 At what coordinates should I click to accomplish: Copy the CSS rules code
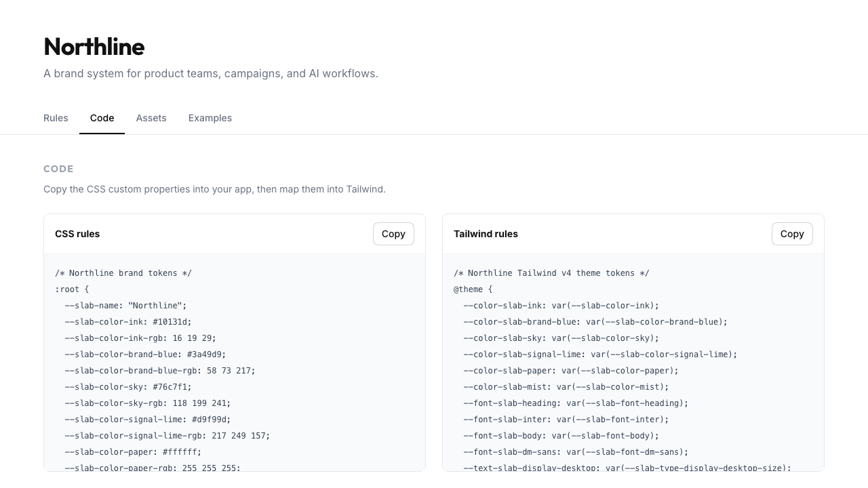click(x=393, y=234)
